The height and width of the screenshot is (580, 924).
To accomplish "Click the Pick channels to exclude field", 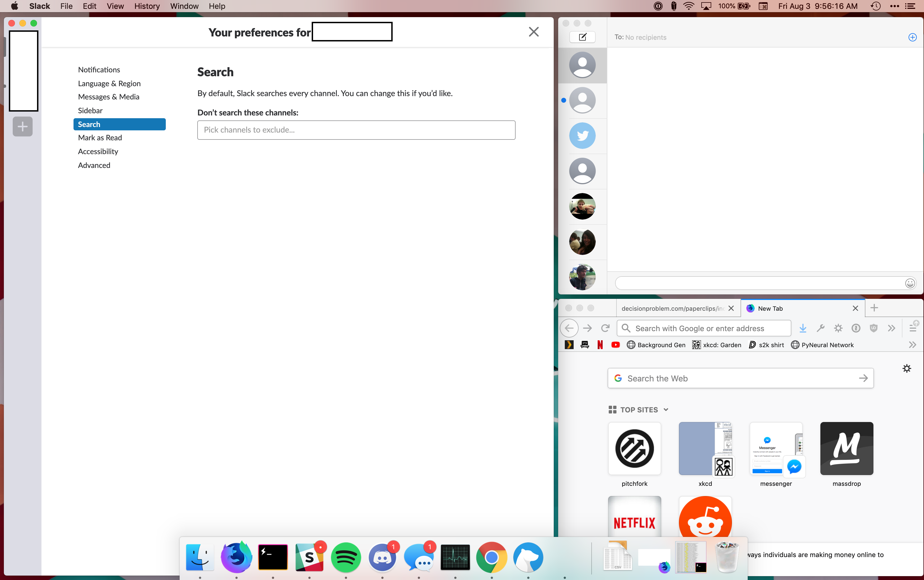I will (356, 130).
